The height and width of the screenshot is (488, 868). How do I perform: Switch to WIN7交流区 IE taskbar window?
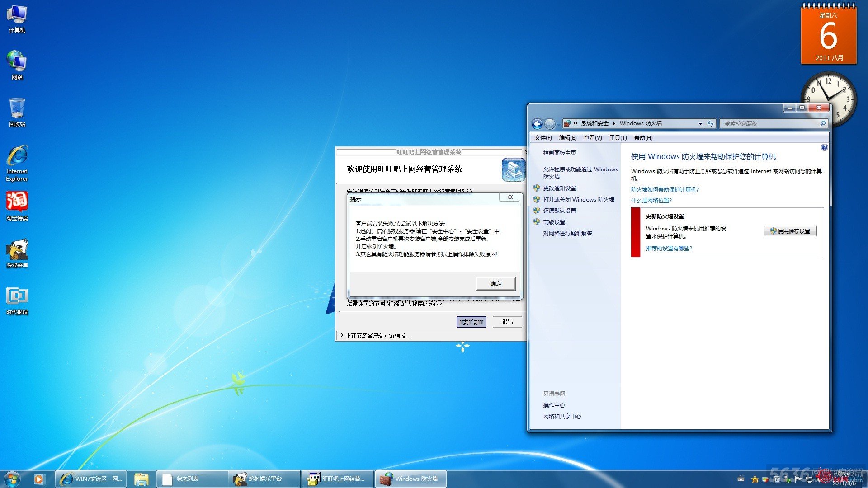[91, 479]
